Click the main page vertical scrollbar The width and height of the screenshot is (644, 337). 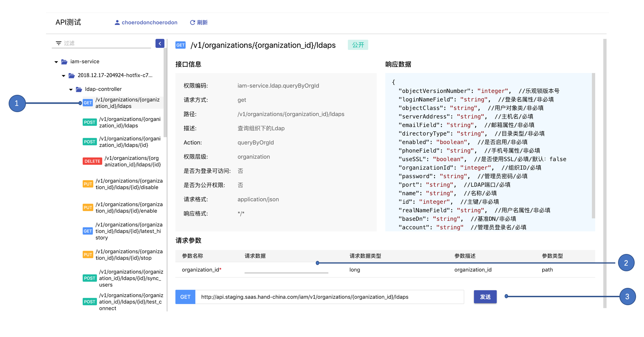(605, 173)
